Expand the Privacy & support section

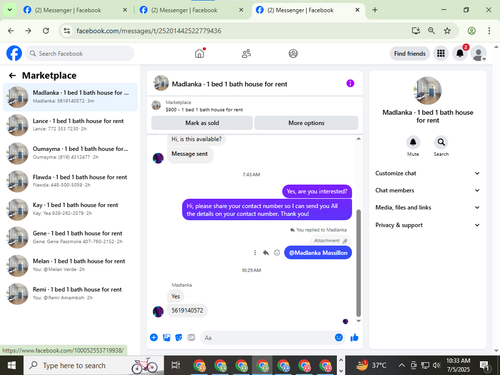[x=428, y=225]
